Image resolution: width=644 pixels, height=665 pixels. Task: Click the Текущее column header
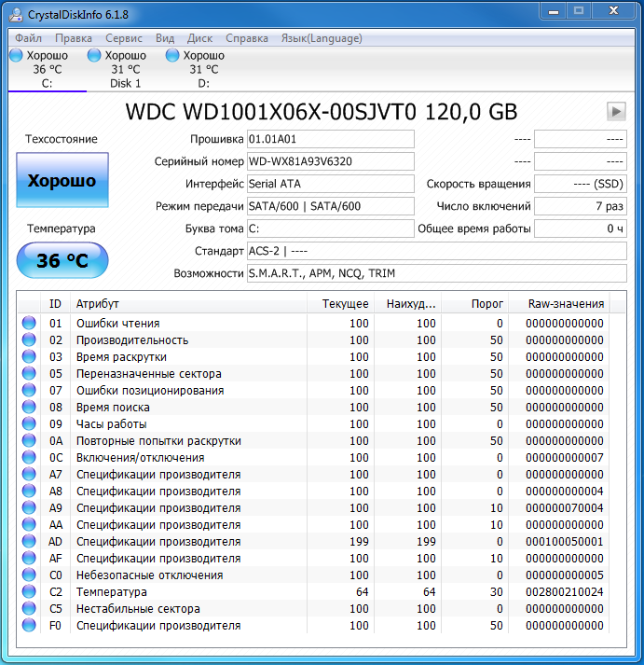point(341,304)
